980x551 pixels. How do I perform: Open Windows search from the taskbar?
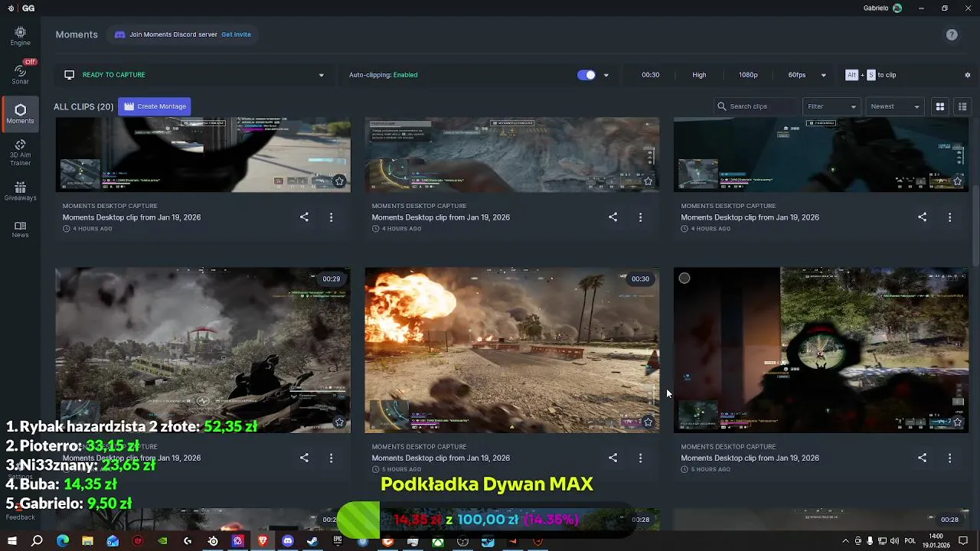point(37,541)
